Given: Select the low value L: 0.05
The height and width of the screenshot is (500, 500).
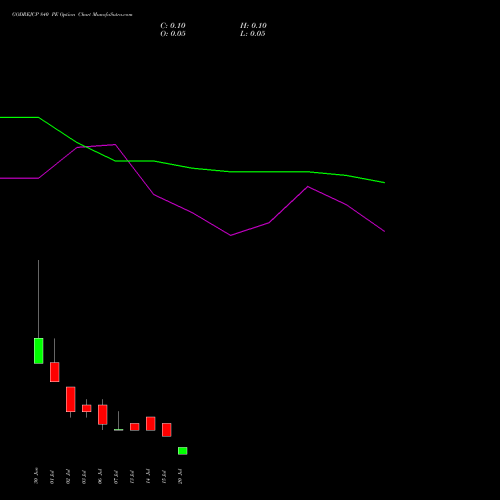Looking at the screenshot, I should pos(253,34).
